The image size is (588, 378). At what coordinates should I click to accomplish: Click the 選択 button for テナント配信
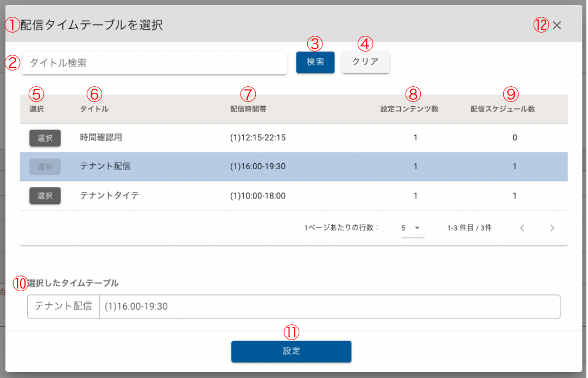(x=45, y=167)
